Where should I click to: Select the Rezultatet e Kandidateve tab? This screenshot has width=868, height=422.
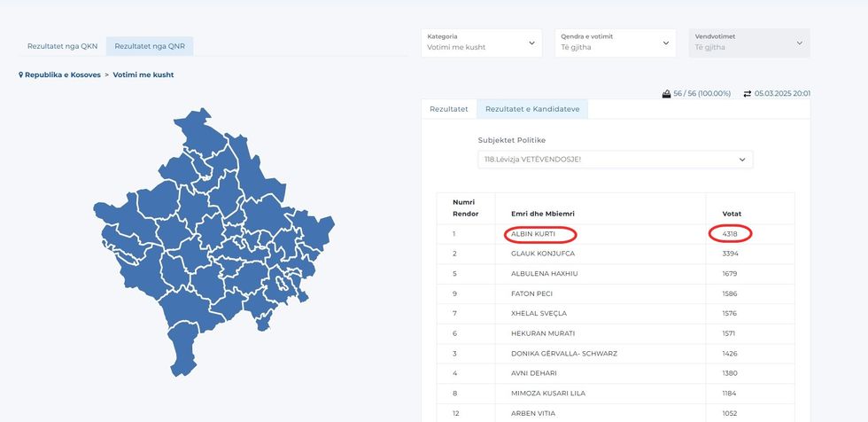(x=532, y=109)
